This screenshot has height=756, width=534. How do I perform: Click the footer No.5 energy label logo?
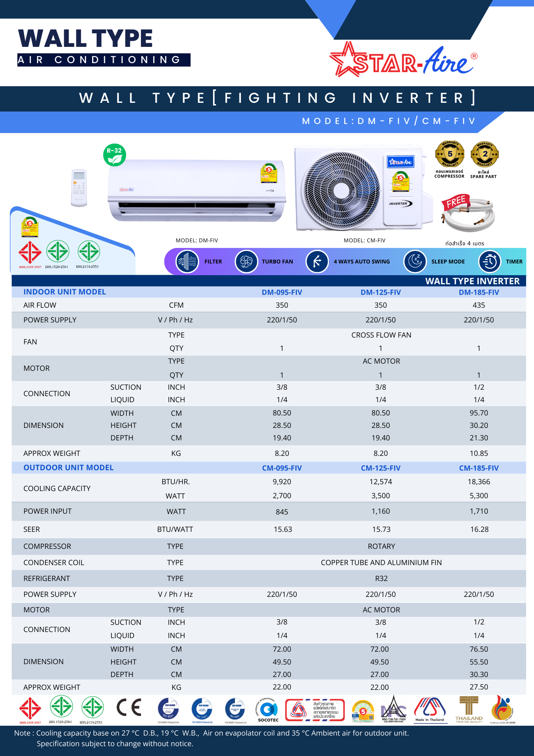click(363, 711)
